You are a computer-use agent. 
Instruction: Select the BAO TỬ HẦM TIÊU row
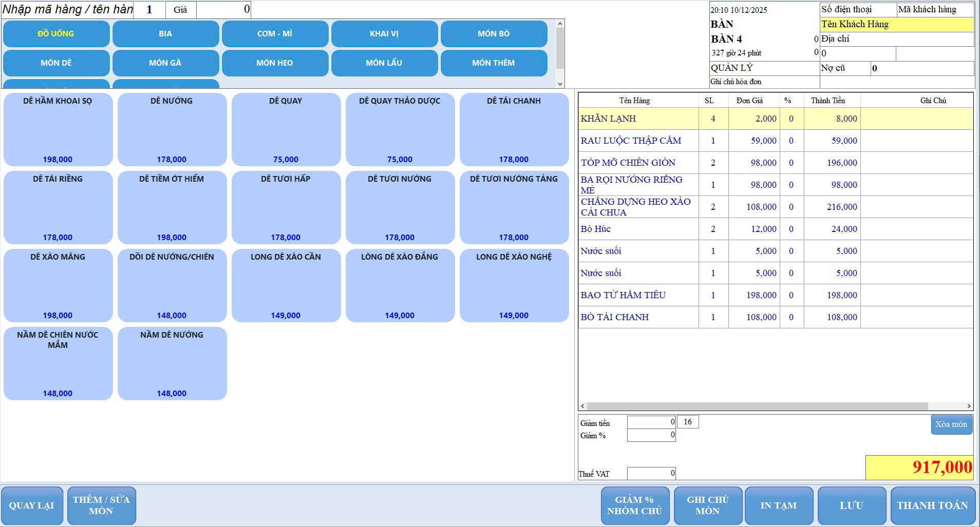[x=623, y=295]
